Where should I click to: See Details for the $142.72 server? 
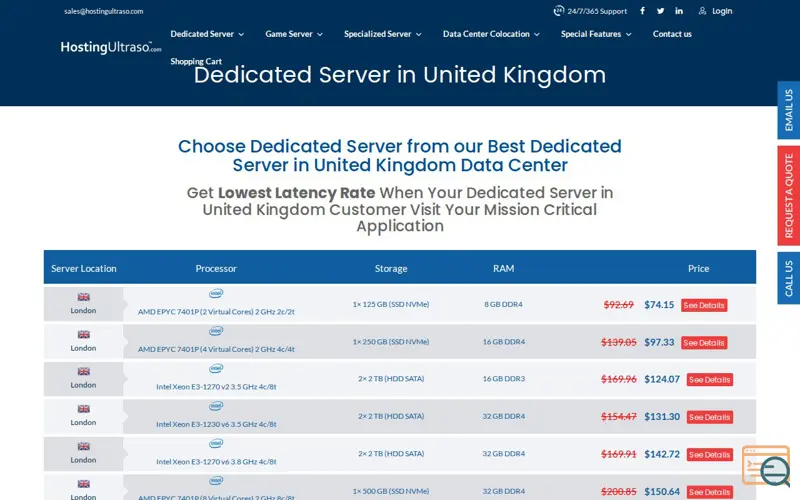click(x=710, y=455)
